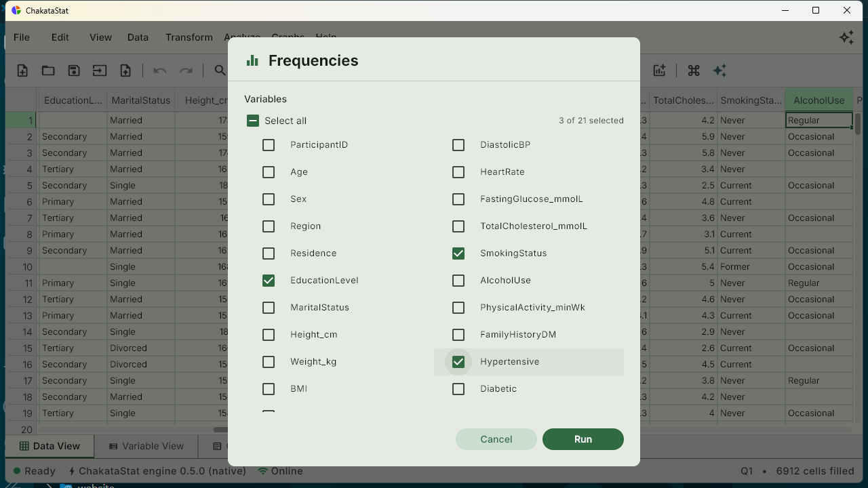Click 'Former' smoking cell in row 10
This screenshot has height=488, width=868.
coord(751,266)
